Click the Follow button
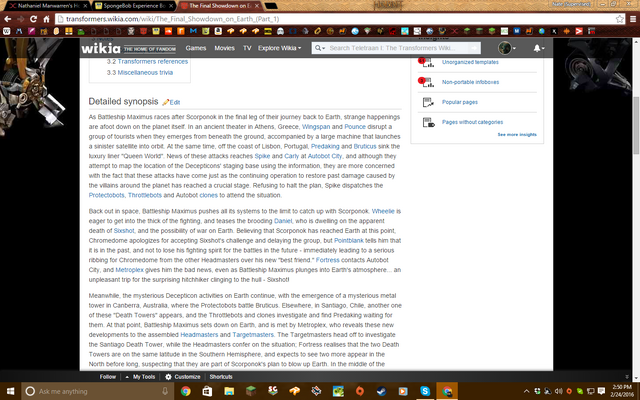The image size is (640, 400). 108,377
